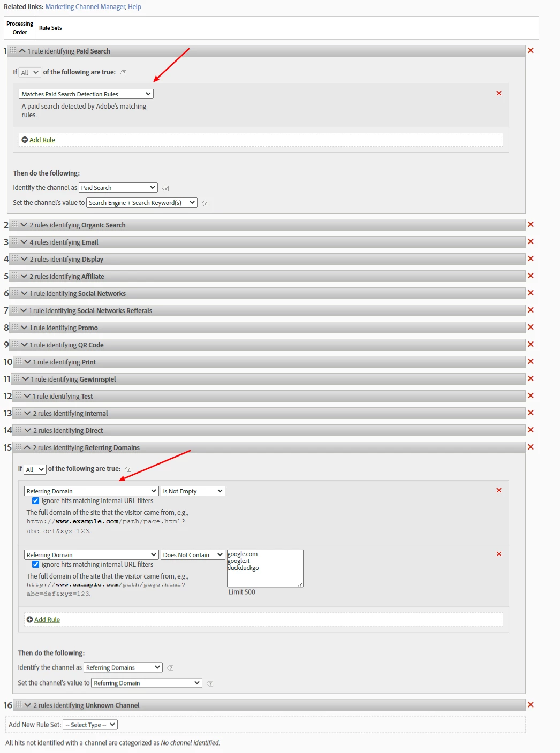Open the Marketing Channel Manager link
This screenshot has width=560, height=753.
click(85, 7)
